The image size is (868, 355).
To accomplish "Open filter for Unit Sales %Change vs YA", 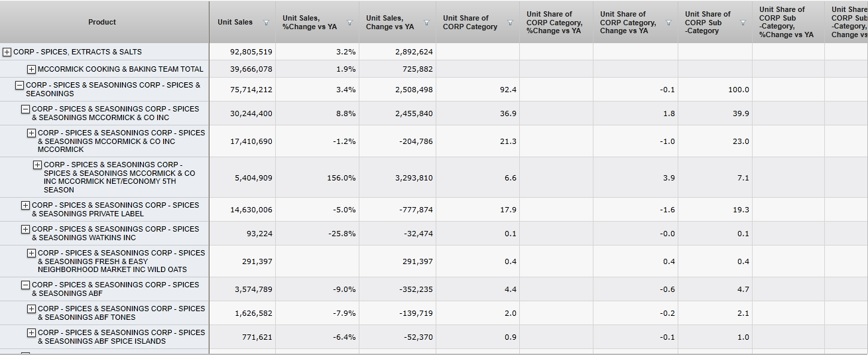I will click(x=349, y=23).
